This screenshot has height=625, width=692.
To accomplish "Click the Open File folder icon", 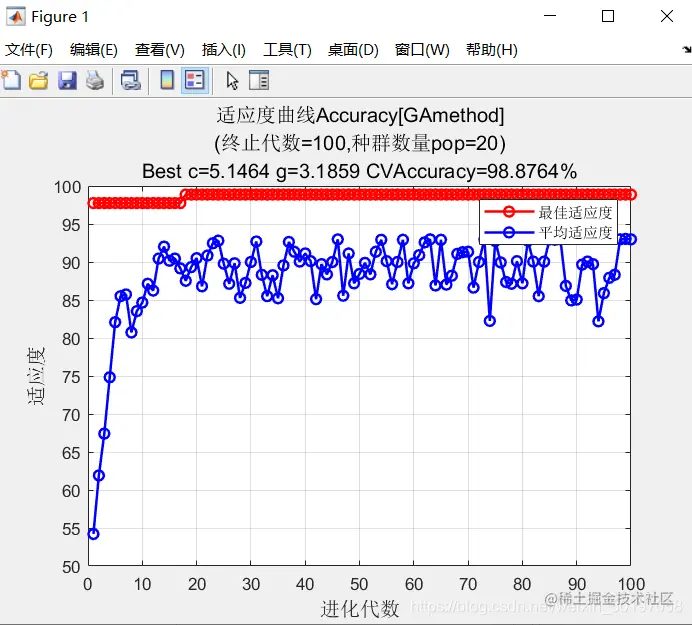I will coord(38,81).
